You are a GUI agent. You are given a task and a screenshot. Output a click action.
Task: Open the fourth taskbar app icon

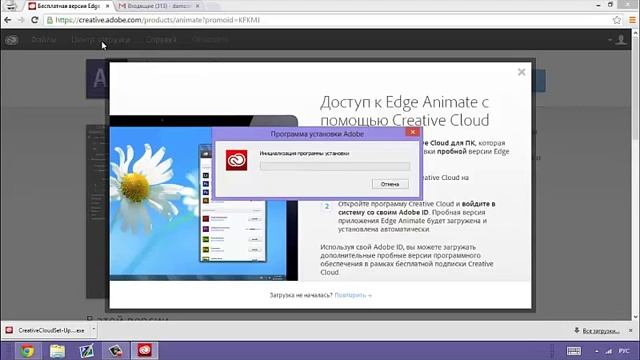[x=116, y=351]
